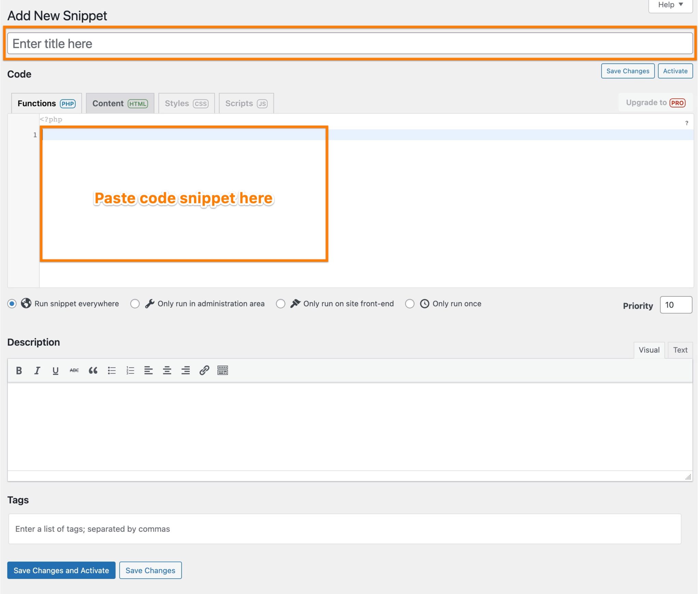Viewport: 700px width, 594px height.
Task: Switch to the Text view of Description
Action: [680, 350]
